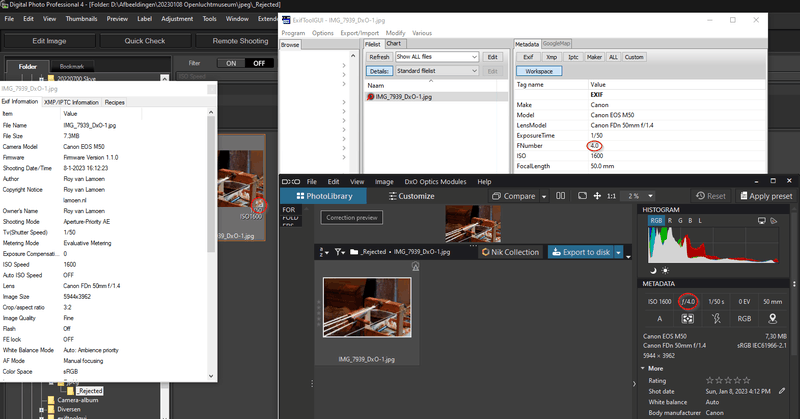Show the L luminance histogram channel
This screenshot has width=800, height=419.
(x=700, y=220)
